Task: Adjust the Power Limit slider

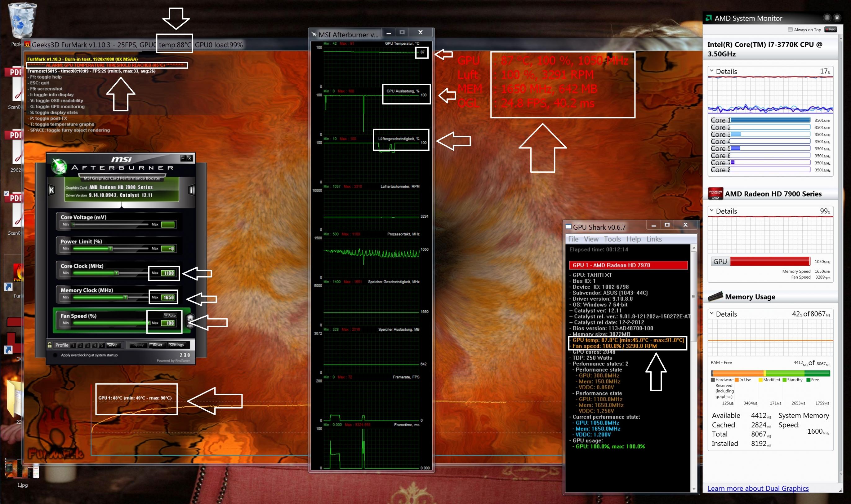Action: point(111,249)
